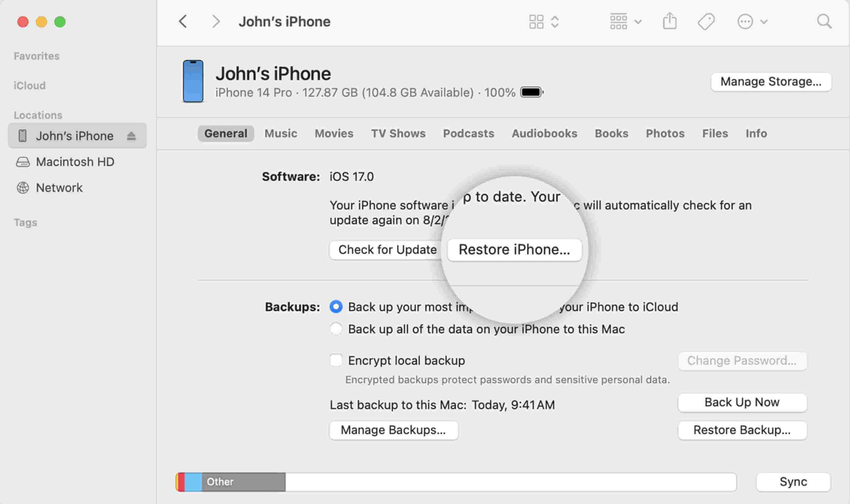Screen dimensions: 850x504
Task: Open search with magnifier icon
Action: [x=824, y=22]
